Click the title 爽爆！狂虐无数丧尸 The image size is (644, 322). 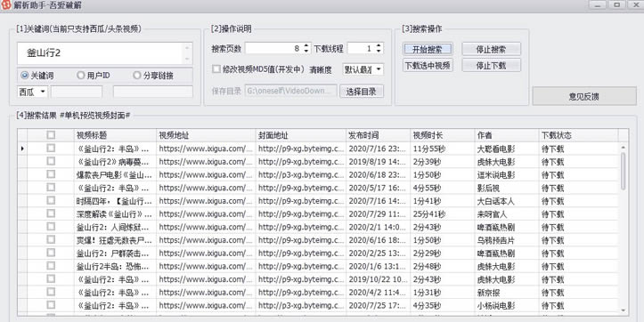pyautogui.click(x=114, y=240)
